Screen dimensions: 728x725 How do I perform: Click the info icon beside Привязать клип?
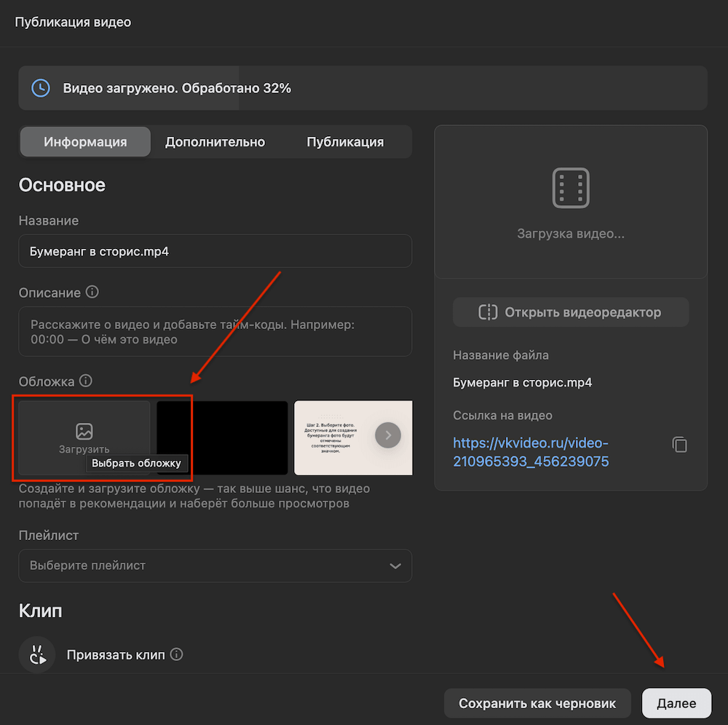pyautogui.click(x=176, y=654)
